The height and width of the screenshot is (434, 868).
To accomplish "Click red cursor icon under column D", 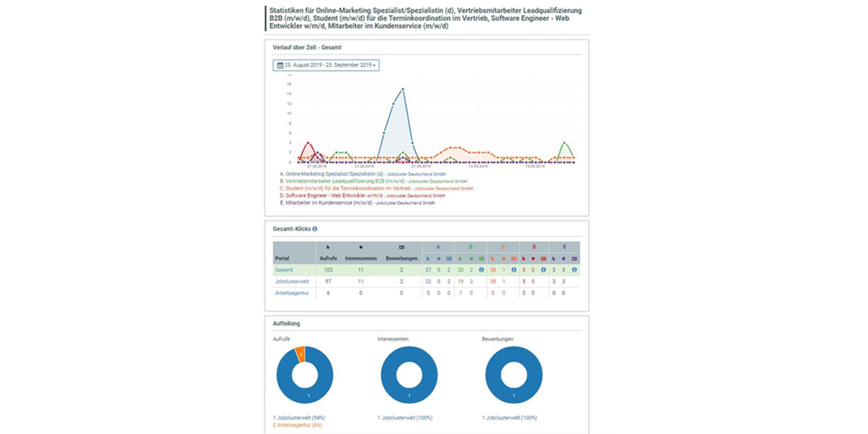I will pos(524,258).
